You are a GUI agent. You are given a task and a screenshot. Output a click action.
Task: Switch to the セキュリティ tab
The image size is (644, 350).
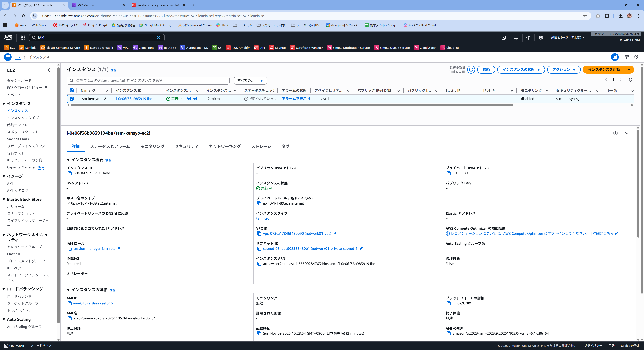[186, 146]
